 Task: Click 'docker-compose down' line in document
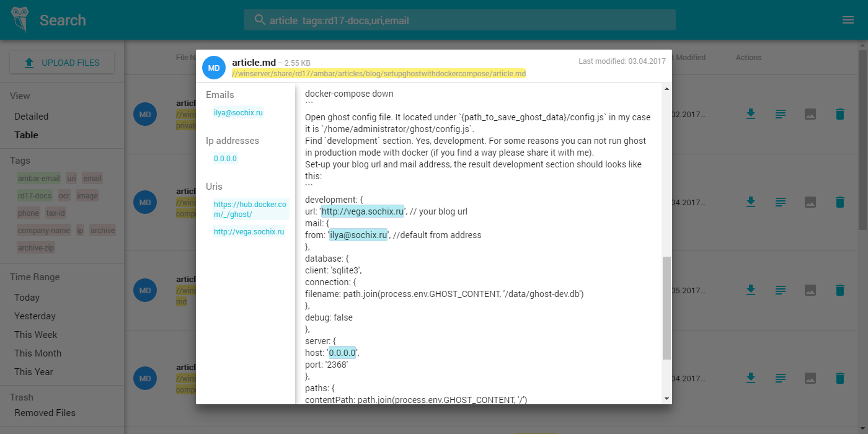pyautogui.click(x=349, y=94)
